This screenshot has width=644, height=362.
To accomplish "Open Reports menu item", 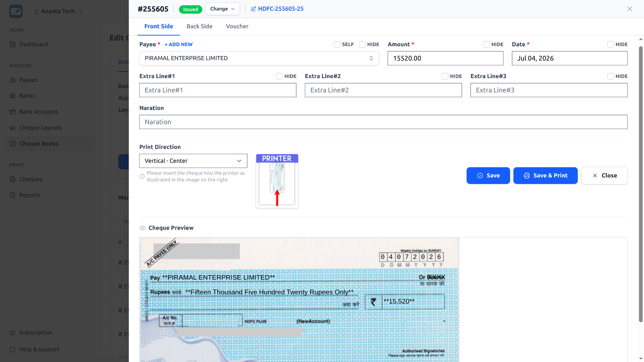I will coord(50,195).
